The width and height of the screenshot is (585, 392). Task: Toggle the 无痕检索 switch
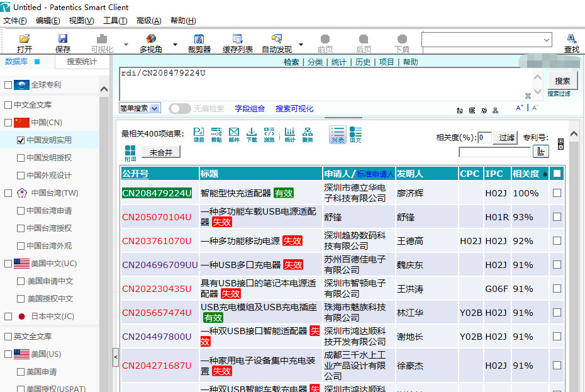pyautogui.click(x=179, y=109)
